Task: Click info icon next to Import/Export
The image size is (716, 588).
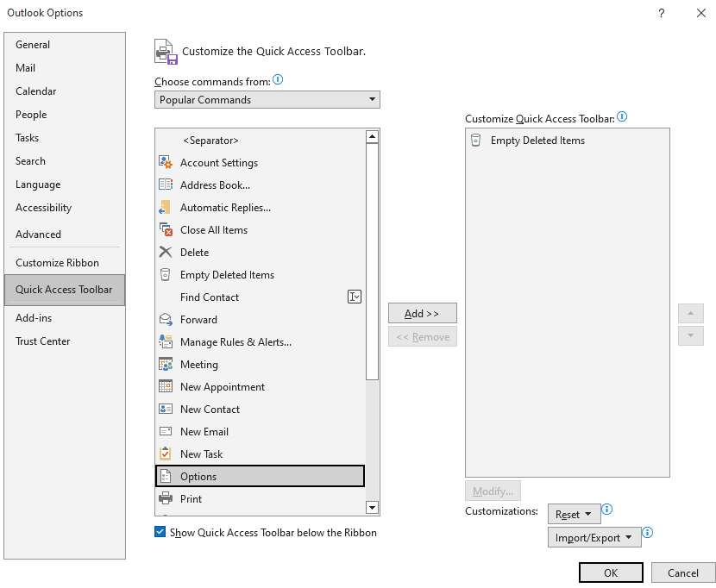Action: (648, 532)
